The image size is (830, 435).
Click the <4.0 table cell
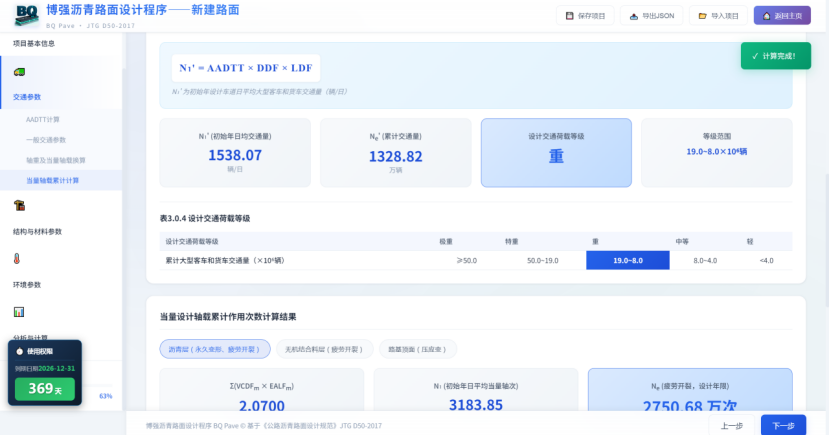click(766, 260)
